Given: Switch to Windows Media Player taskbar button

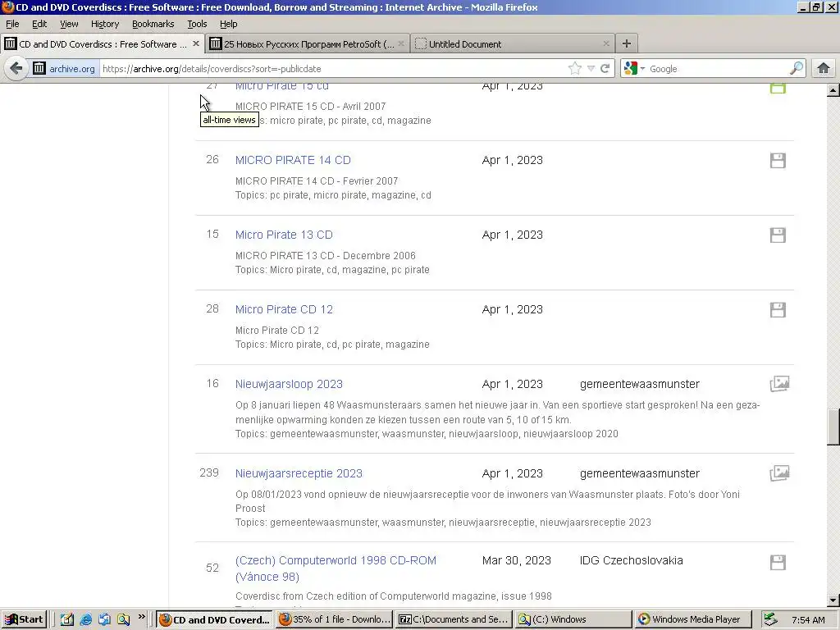Looking at the screenshot, I should point(692,620).
